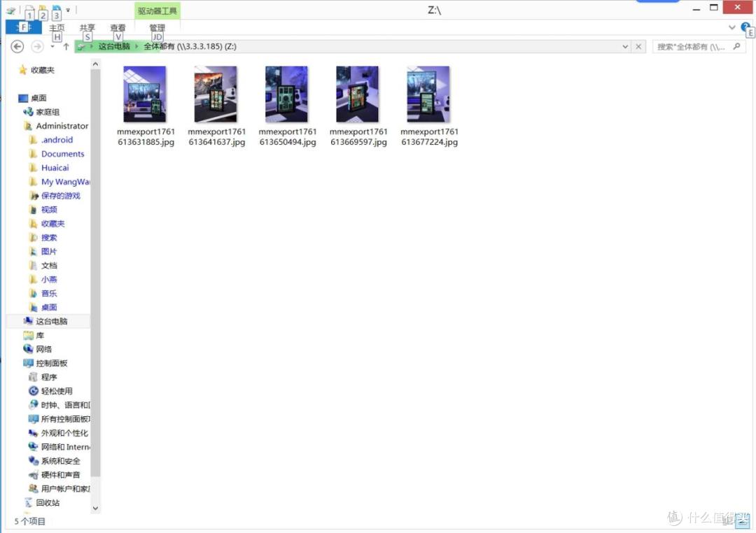Open the 管理 ribbon tab
The height and width of the screenshot is (533, 756).
coord(157,28)
